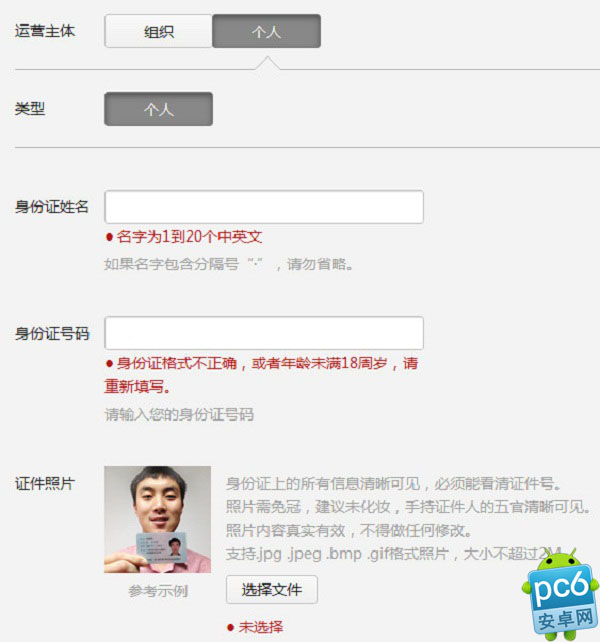This screenshot has width=600, height=642.
Task: Open the ID photo reference thumbnail
Action: (x=158, y=519)
